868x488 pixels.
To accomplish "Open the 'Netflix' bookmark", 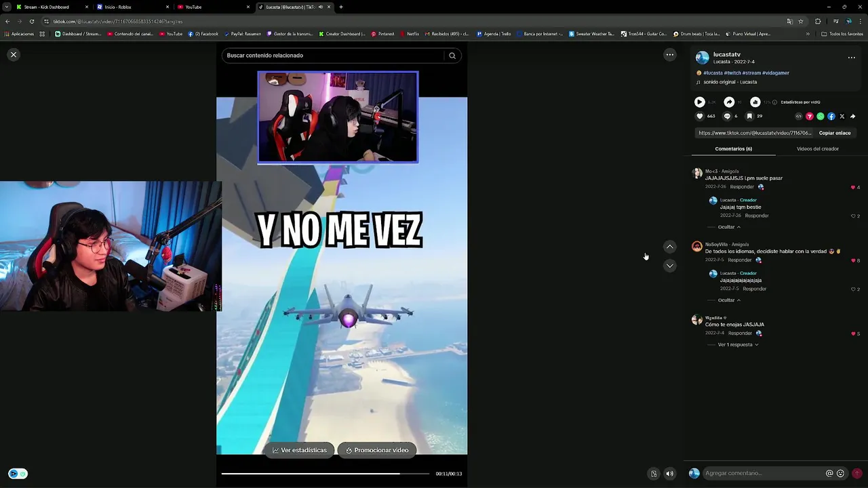I will pyautogui.click(x=409, y=34).
